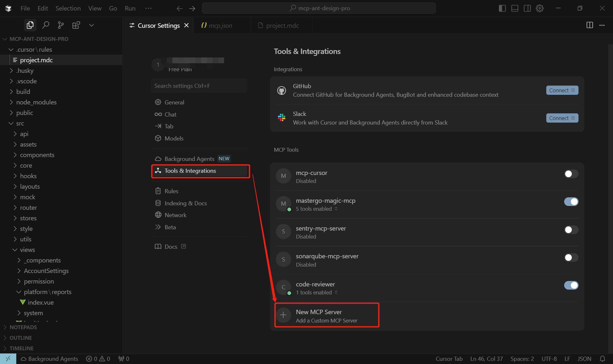Screen dimensions: 613x364
Task: Enable the sentry-mcp-server toggle
Action: [571, 230]
